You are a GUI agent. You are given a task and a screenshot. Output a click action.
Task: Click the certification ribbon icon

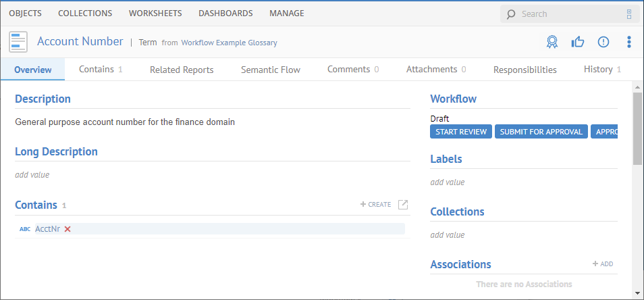click(x=552, y=42)
